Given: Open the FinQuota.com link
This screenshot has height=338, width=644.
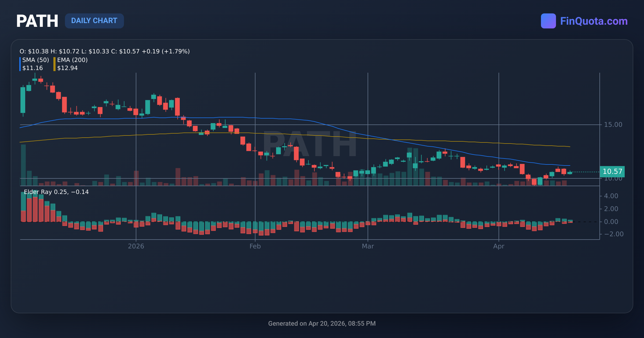Looking at the screenshot, I should (x=594, y=21).
